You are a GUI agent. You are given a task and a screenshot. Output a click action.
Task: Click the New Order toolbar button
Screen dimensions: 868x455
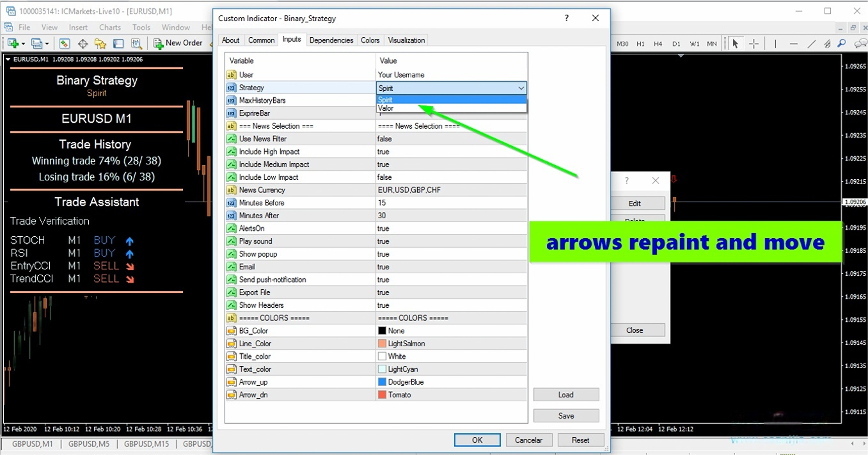click(178, 43)
